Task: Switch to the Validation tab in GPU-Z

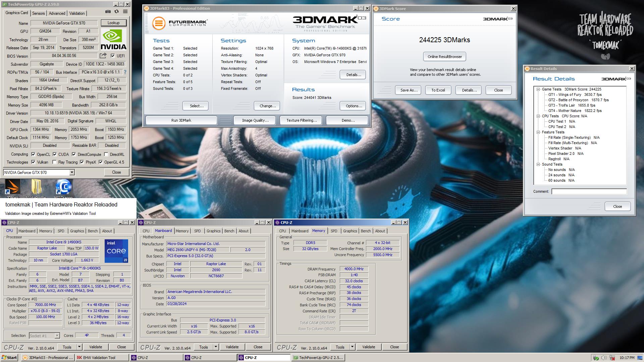Action: [77, 13]
